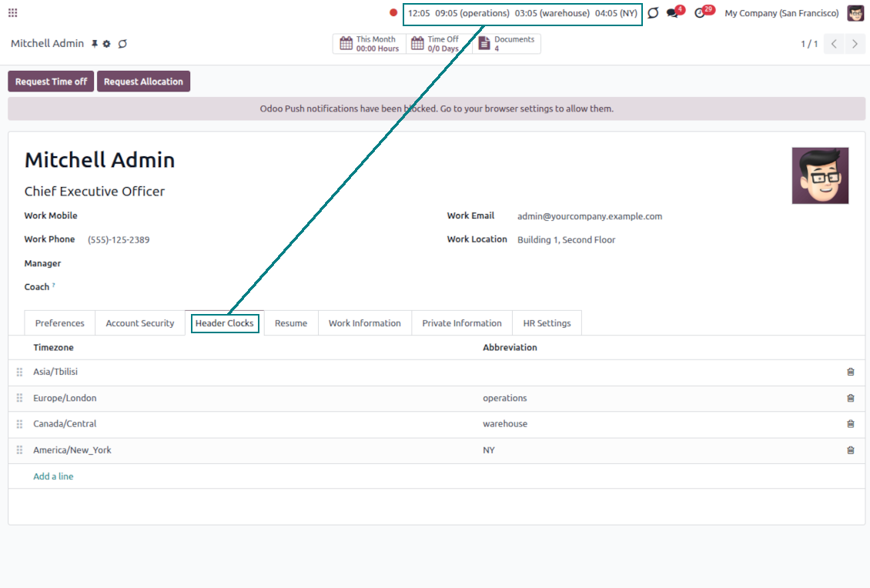The width and height of the screenshot is (870, 588).
Task: Click the user avatar in top bar
Action: (855, 13)
